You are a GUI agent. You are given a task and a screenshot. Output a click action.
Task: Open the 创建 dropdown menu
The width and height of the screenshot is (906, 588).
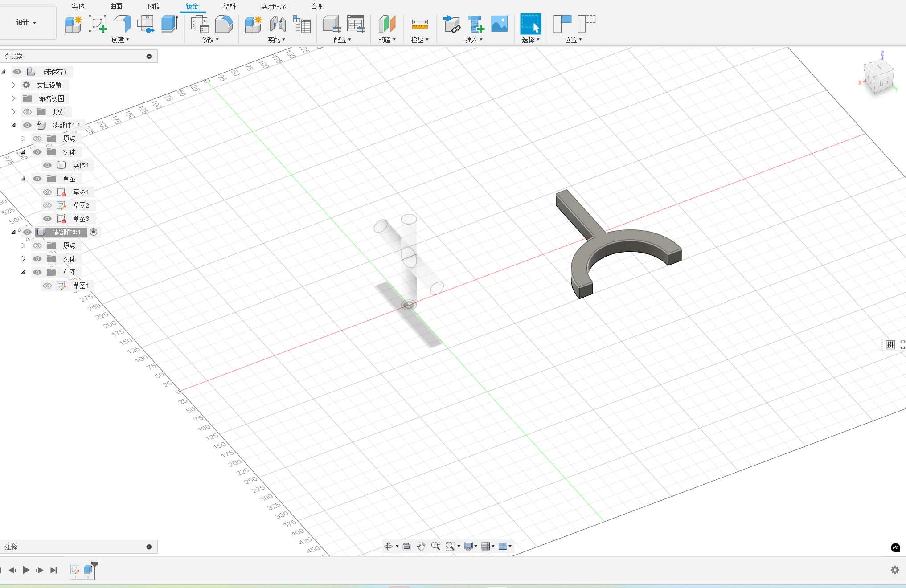(120, 40)
